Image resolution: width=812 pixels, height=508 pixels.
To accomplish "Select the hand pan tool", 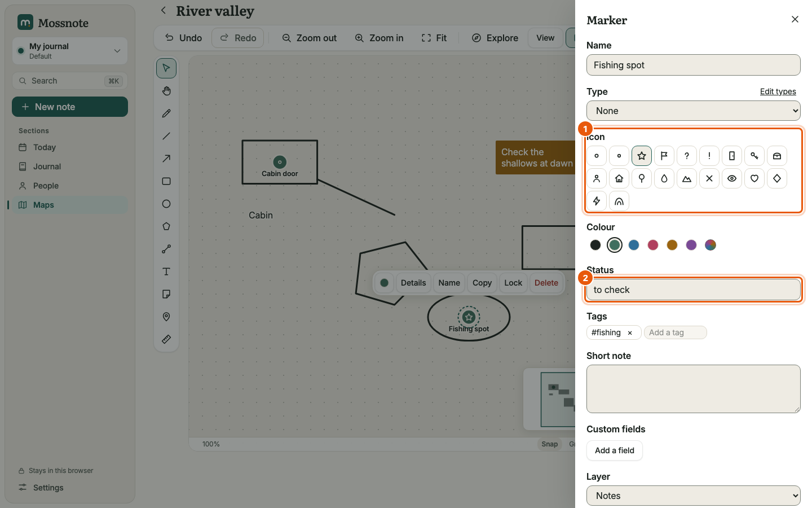I will [x=166, y=91].
